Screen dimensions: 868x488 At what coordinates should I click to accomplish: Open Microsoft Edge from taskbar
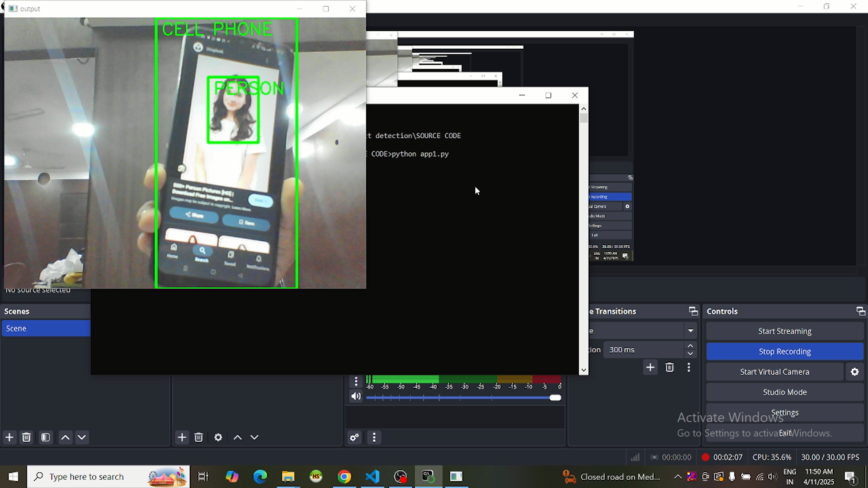[x=260, y=477]
